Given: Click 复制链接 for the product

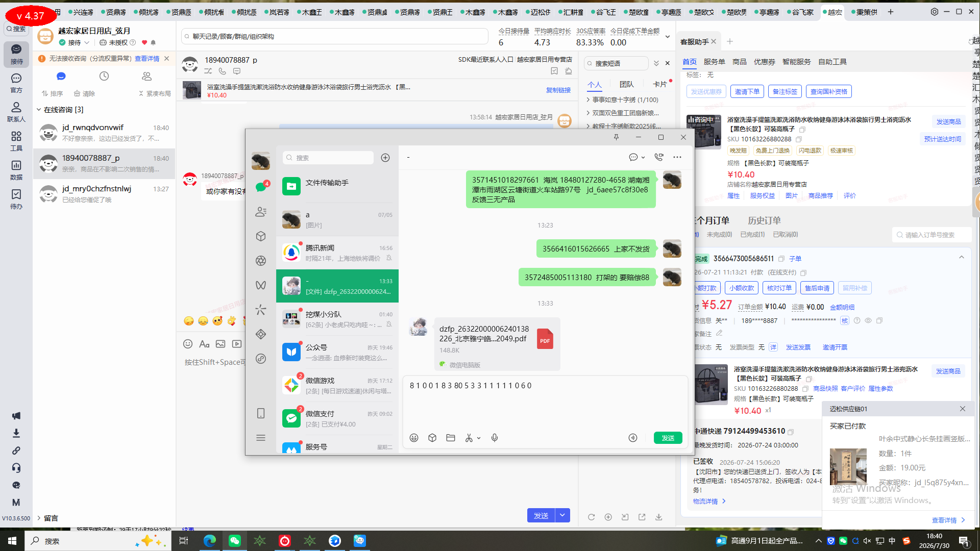Looking at the screenshot, I should [558, 90].
